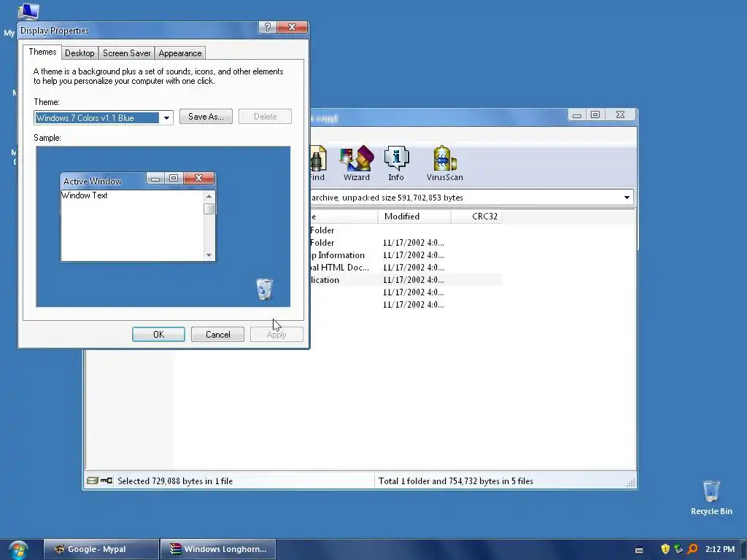Open the Appearance tab
This screenshot has width=747, height=560.
pyautogui.click(x=180, y=52)
